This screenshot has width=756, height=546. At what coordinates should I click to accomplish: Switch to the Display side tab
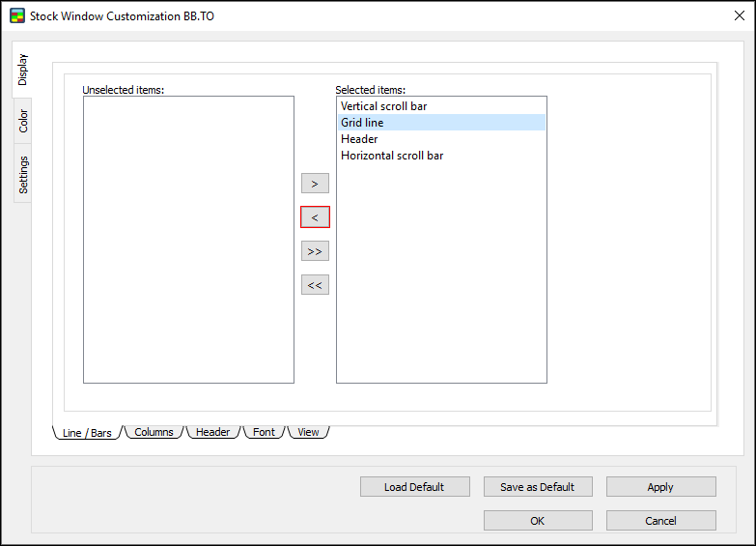coord(23,70)
